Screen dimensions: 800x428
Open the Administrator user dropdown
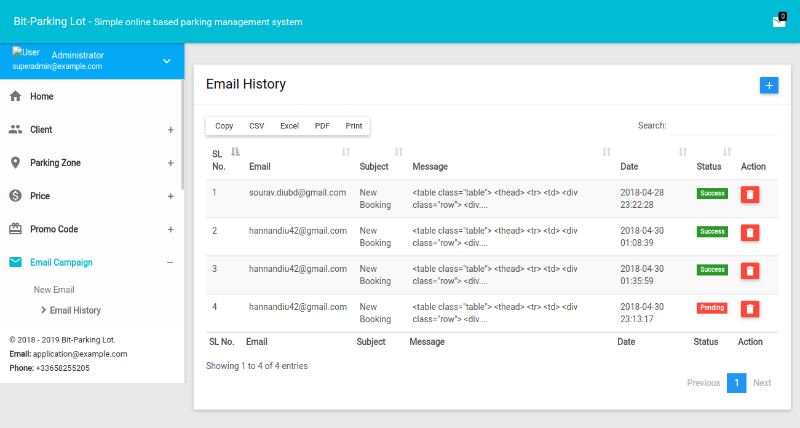(167, 61)
